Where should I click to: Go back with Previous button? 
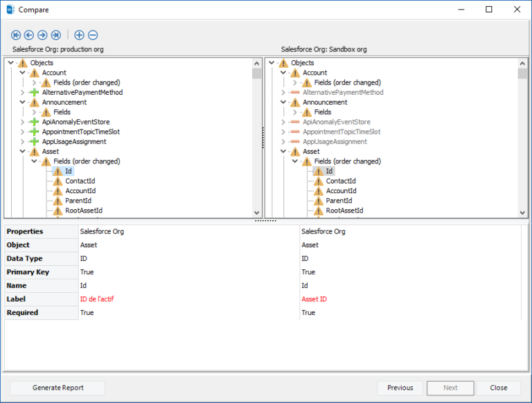(x=400, y=388)
